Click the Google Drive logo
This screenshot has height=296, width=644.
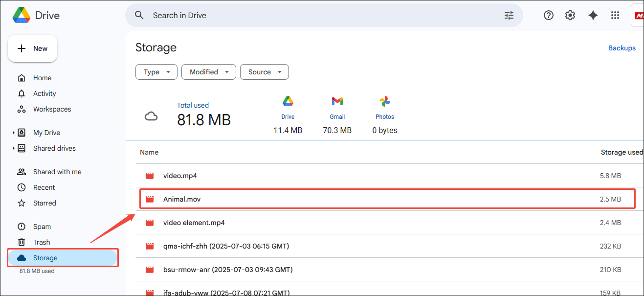(22, 15)
